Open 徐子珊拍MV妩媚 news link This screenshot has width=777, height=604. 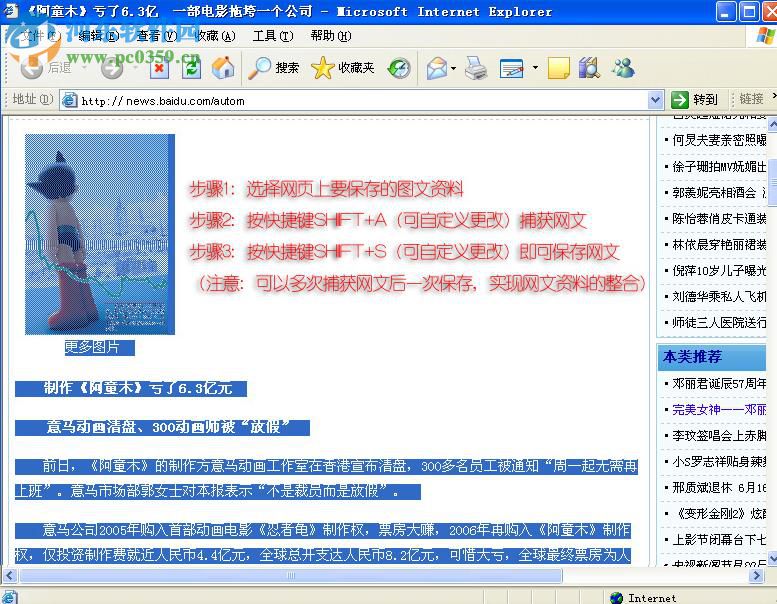[719, 166]
